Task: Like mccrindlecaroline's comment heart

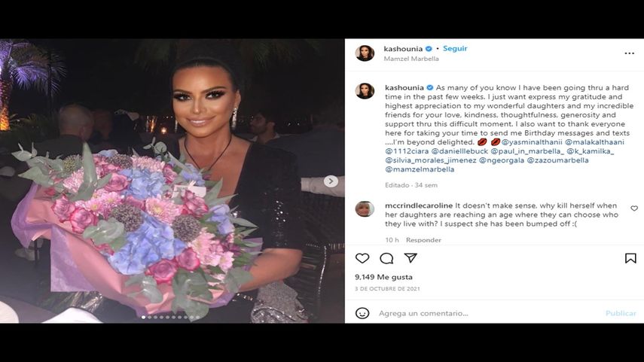Action: (634, 208)
